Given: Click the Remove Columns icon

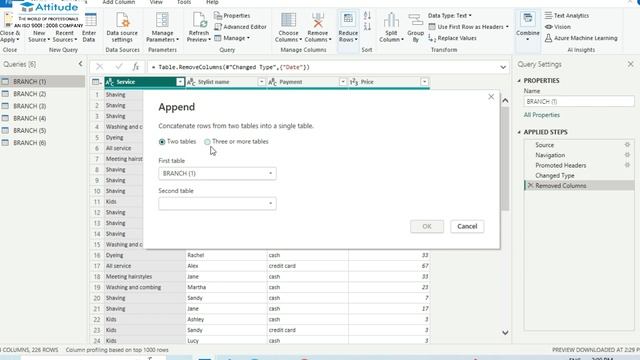Looking at the screenshot, I should click(318, 20).
